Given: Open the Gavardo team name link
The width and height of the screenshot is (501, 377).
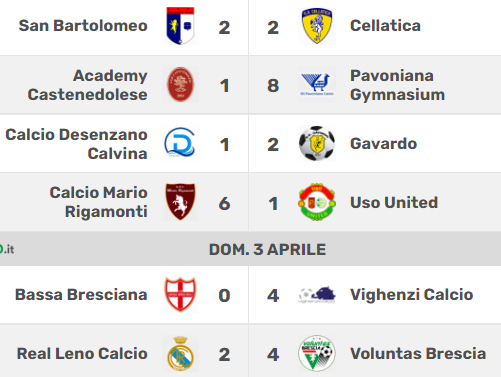Looking at the screenshot, I should [x=383, y=144].
